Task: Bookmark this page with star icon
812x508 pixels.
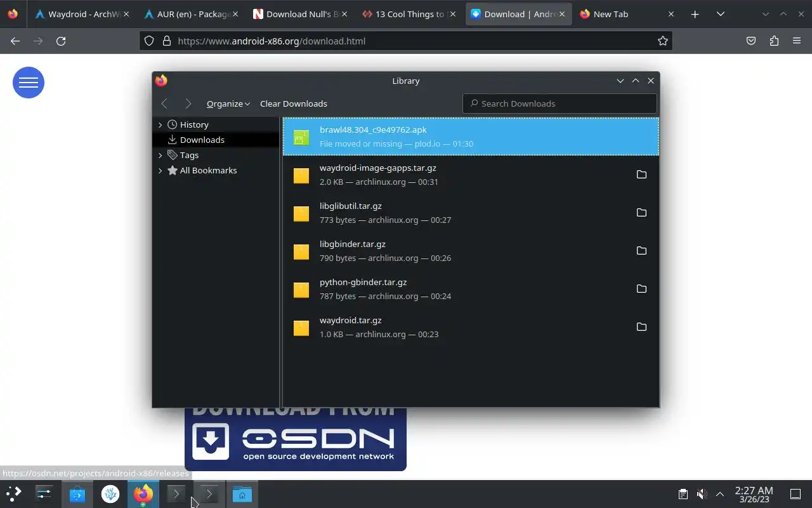Action: coord(663,41)
